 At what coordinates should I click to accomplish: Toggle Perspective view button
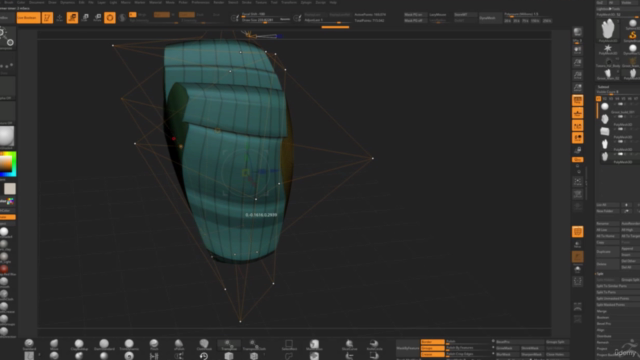578,100
